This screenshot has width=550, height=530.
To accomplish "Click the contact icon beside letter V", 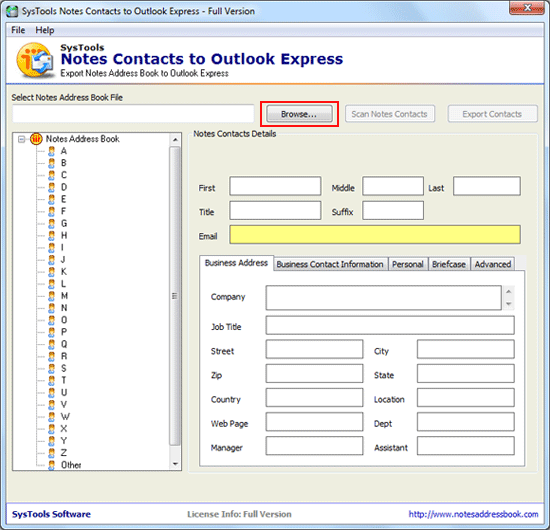I will point(52,404).
